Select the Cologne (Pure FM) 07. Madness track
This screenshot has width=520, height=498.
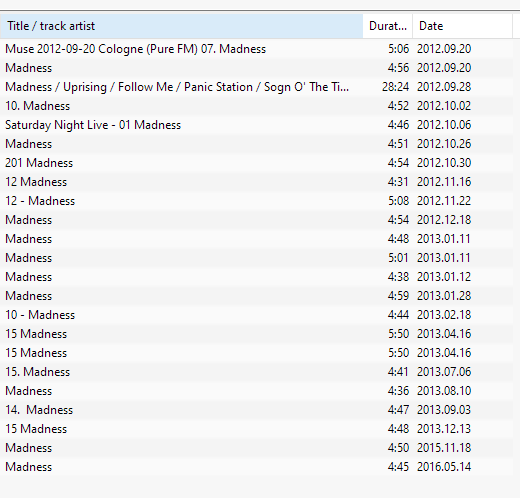tap(256, 49)
